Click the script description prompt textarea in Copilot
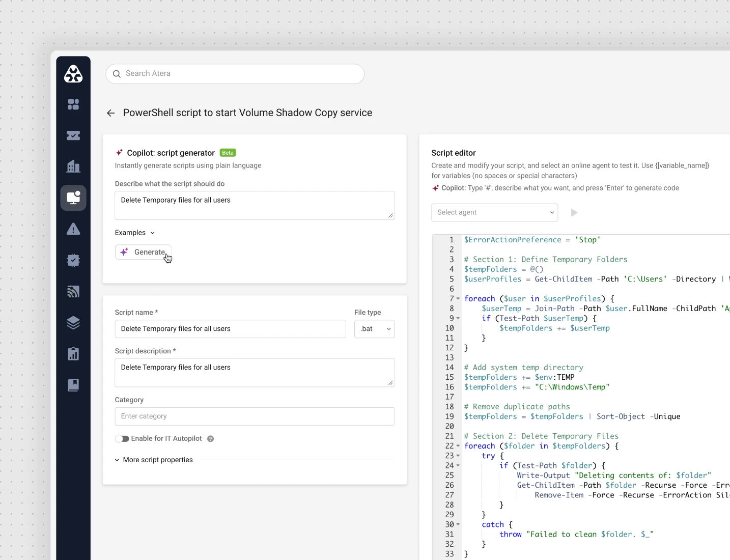The image size is (730, 560). coord(255,206)
